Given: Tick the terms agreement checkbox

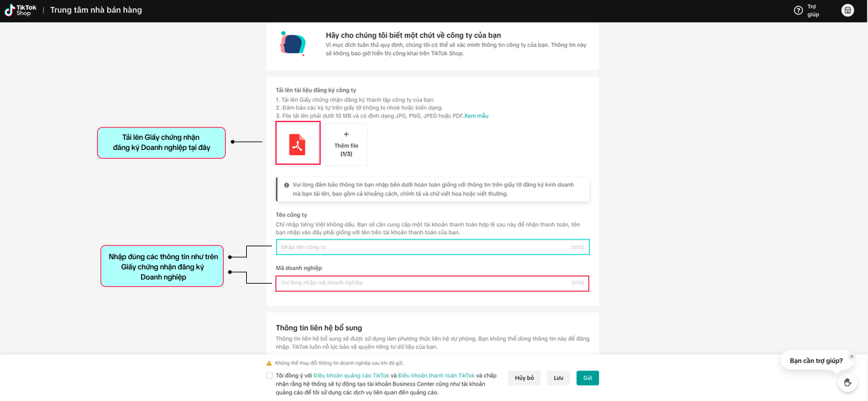Looking at the screenshot, I should pos(270,375).
